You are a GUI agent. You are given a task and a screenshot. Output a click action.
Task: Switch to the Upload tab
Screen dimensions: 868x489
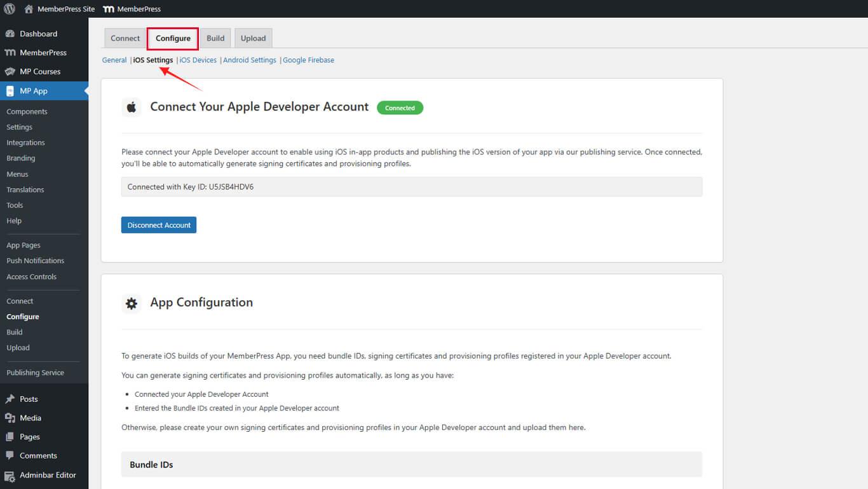tap(253, 38)
